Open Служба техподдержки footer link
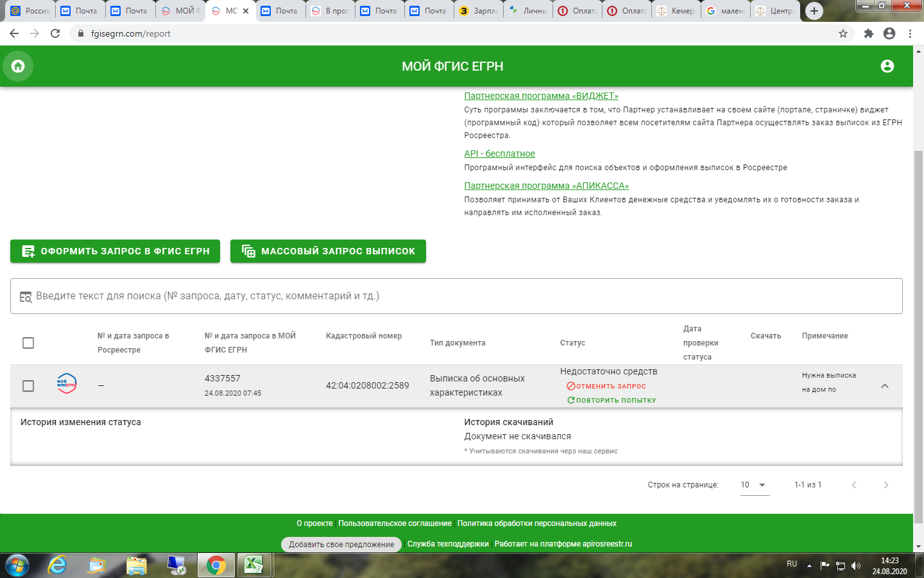 pos(448,544)
